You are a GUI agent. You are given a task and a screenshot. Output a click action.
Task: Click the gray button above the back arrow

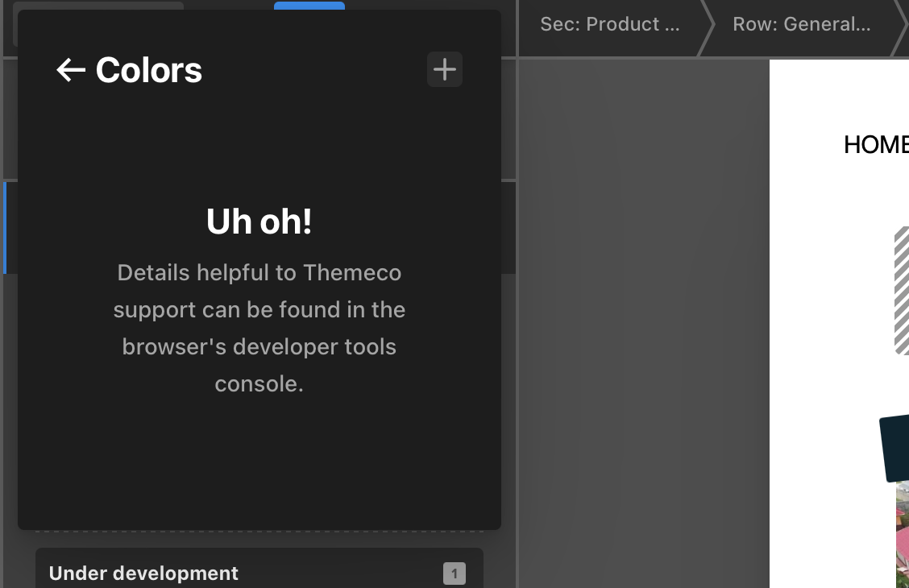[98, 6]
